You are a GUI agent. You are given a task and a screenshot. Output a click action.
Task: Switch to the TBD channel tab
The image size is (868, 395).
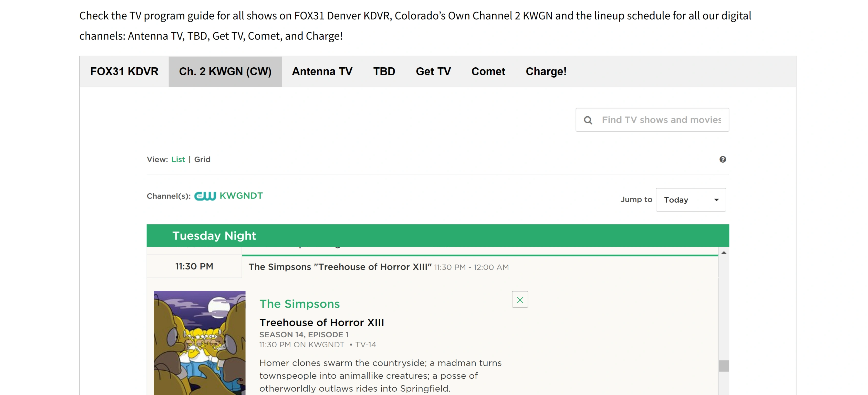point(384,71)
